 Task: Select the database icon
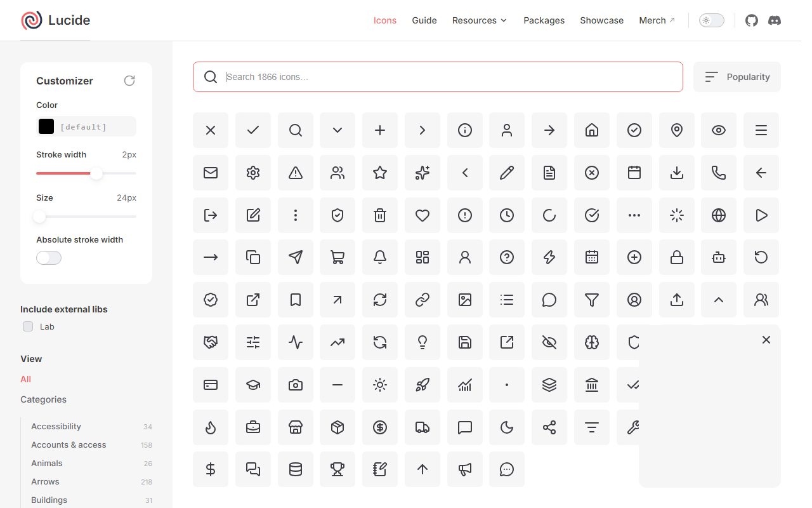tap(296, 469)
